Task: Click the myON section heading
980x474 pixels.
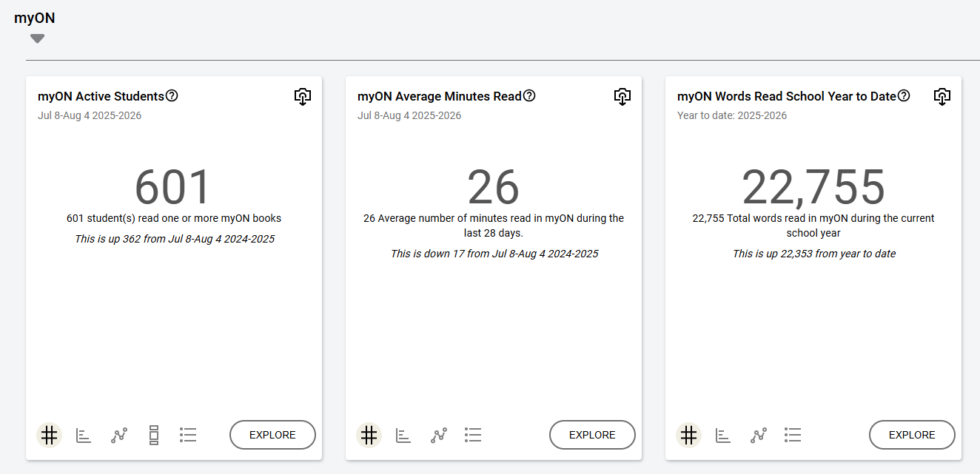Action: pyautogui.click(x=34, y=18)
